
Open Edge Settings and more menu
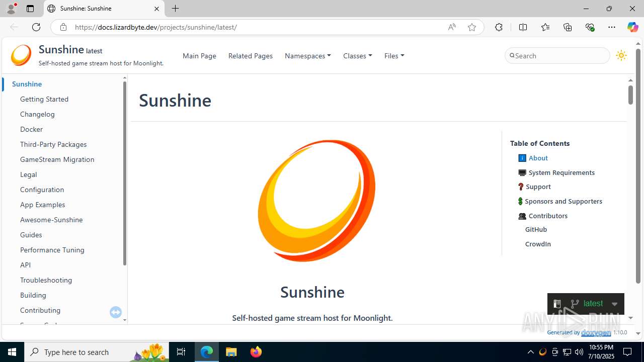612,27
